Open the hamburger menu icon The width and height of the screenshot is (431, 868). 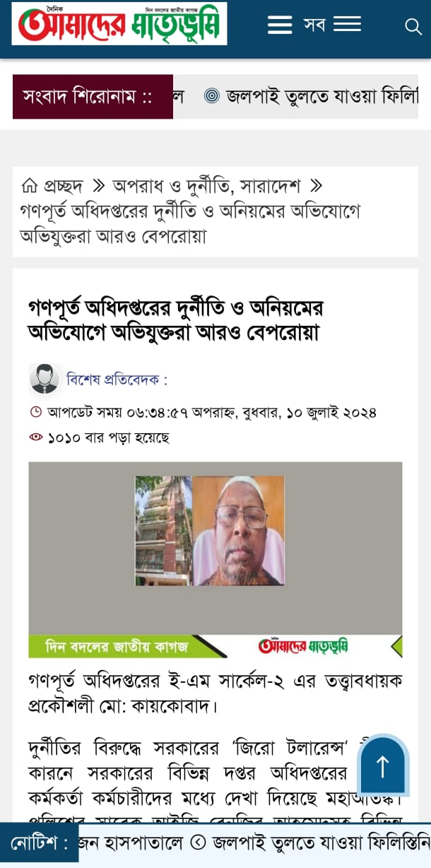(x=280, y=25)
